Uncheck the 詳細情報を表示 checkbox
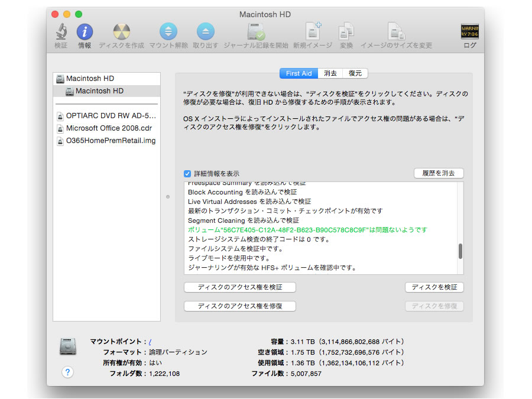The width and height of the screenshot is (532, 399). click(x=187, y=174)
